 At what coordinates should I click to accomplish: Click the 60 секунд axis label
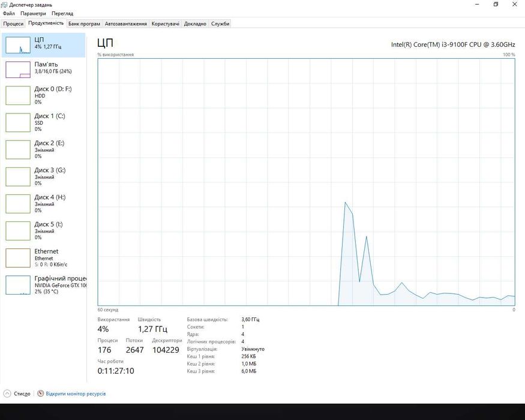click(108, 310)
